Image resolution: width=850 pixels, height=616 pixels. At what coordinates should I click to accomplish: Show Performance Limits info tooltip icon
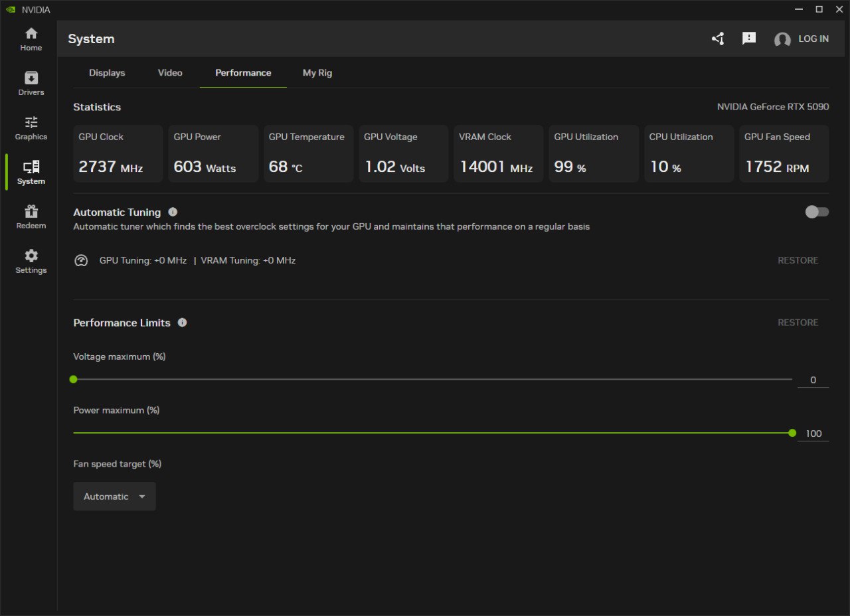click(x=182, y=322)
